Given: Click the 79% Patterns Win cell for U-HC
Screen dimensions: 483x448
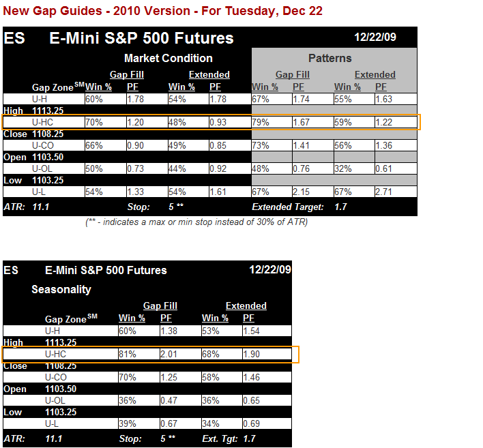Looking at the screenshot, I should (272, 123).
